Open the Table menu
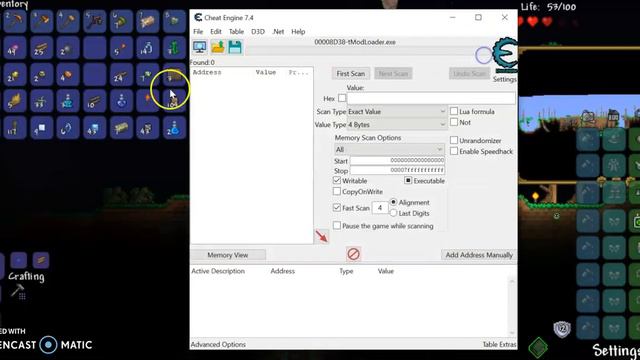Image resolution: width=640 pixels, height=360 pixels. (236, 31)
